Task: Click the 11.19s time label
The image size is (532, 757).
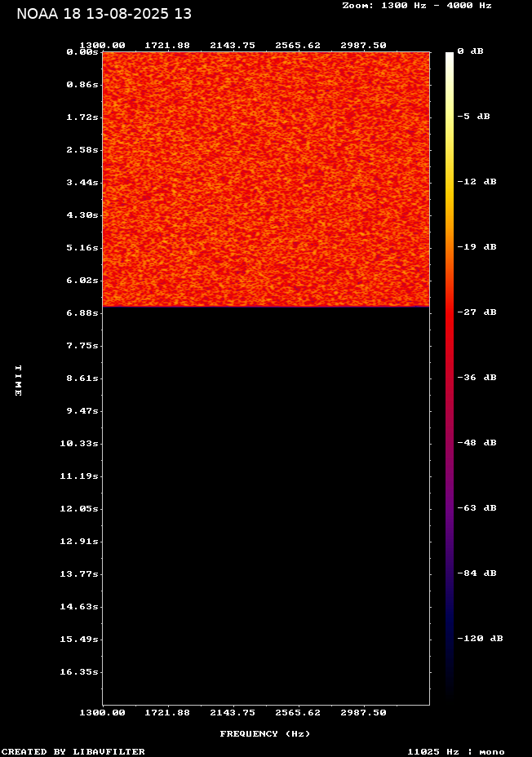Action: [x=79, y=476]
